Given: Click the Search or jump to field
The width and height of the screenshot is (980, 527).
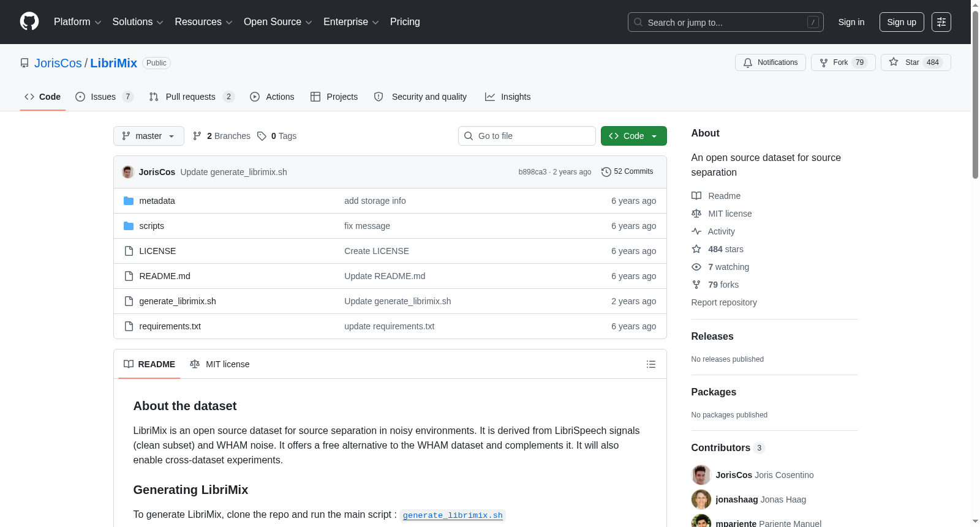Looking at the screenshot, I should [x=726, y=22].
